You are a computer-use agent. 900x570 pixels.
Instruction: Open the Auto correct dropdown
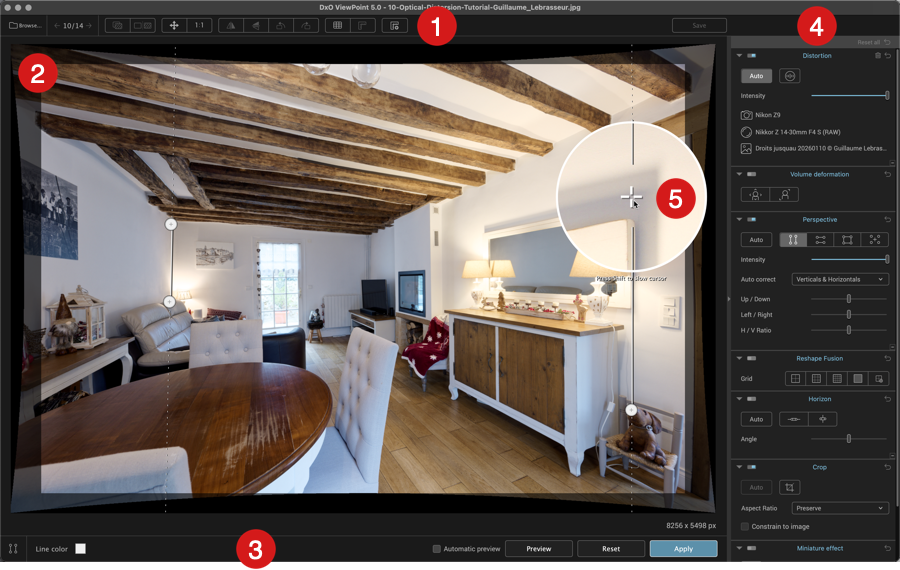pyautogui.click(x=840, y=279)
